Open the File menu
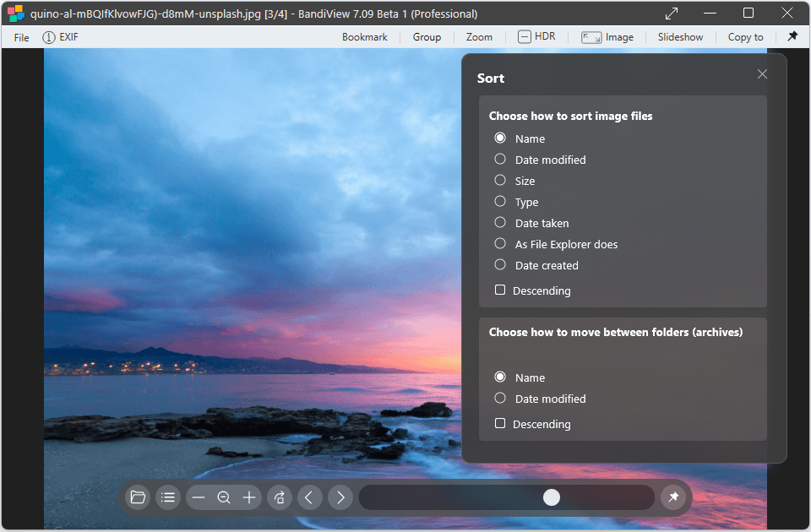Image resolution: width=811 pixels, height=532 pixels. pyautogui.click(x=21, y=37)
